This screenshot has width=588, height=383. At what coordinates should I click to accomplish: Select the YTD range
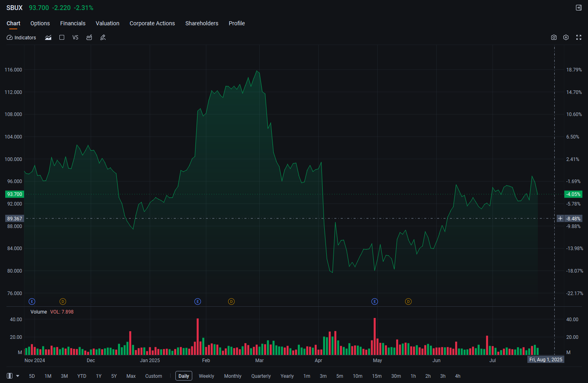(82, 376)
